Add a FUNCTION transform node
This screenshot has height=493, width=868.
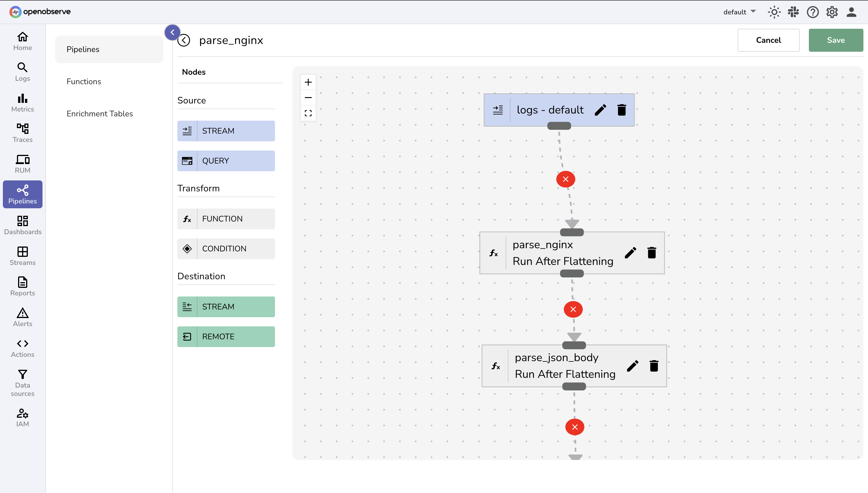point(226,218)
